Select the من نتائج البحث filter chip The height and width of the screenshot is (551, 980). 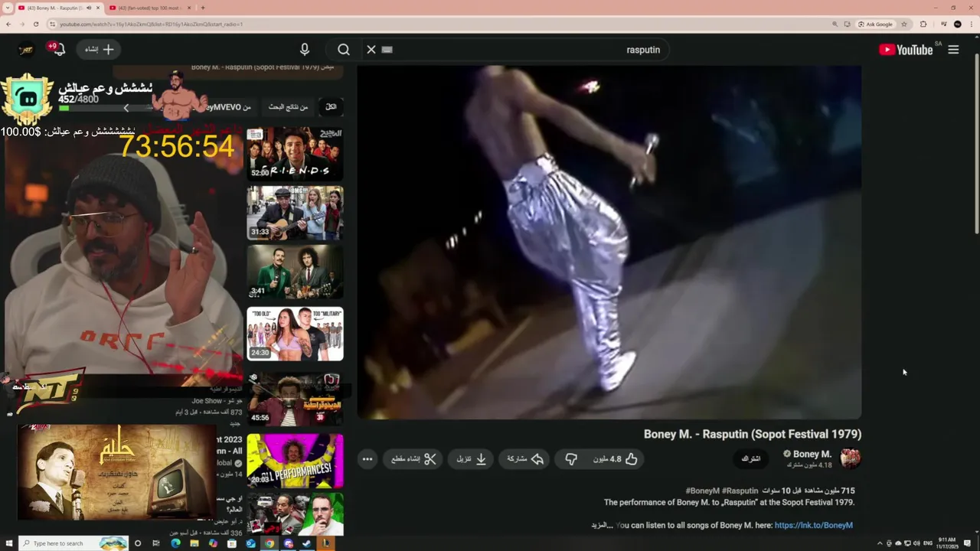tap(288, 107)
